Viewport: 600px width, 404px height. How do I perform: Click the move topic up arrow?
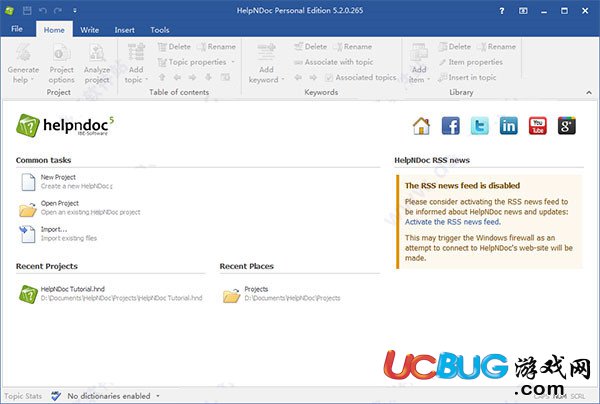click(x=162, y=77)
